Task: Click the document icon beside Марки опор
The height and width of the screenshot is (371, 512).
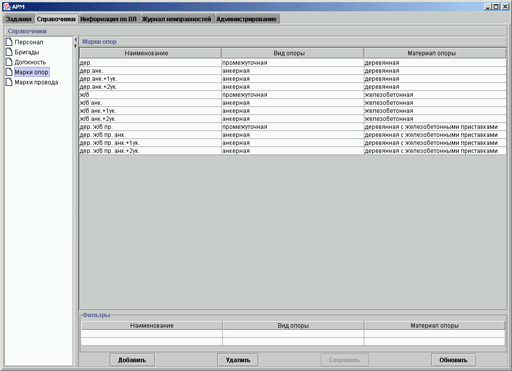Action: point(9,72)
